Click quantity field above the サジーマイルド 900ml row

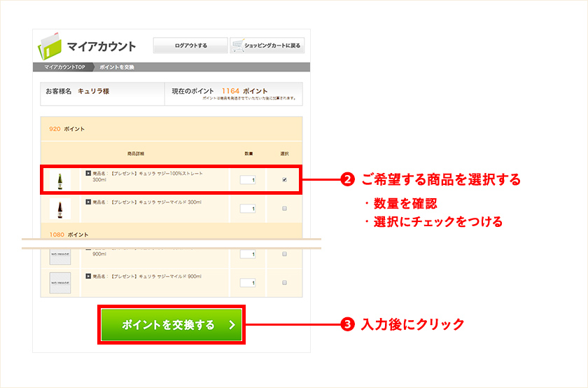248,254
